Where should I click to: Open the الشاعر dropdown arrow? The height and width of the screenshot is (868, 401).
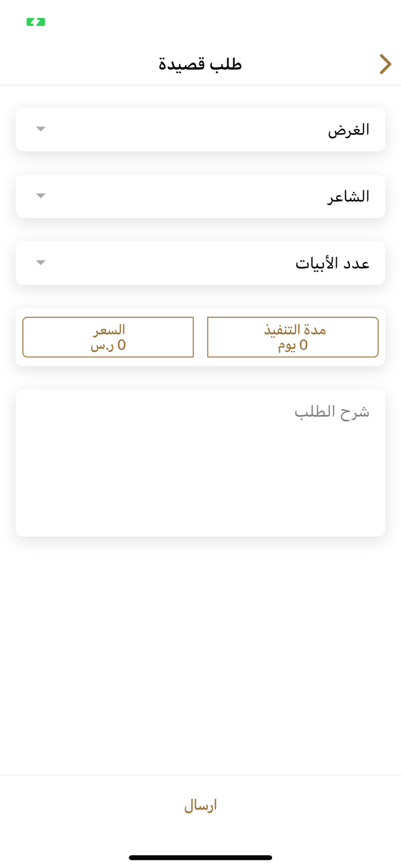pyautogui.click(x=40, y=196)
